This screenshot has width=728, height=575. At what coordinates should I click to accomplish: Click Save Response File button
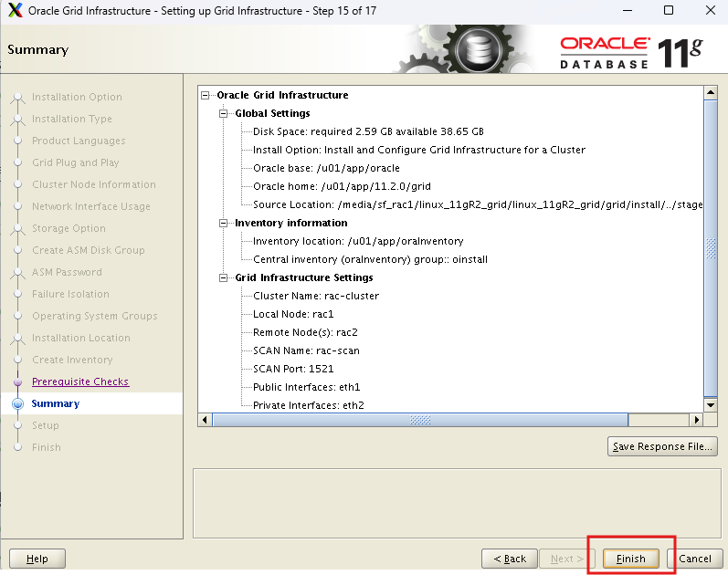662,446
